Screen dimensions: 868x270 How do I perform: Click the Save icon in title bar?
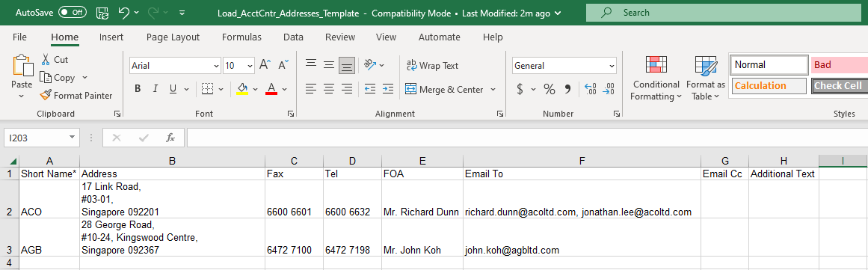tap(102, 13)
